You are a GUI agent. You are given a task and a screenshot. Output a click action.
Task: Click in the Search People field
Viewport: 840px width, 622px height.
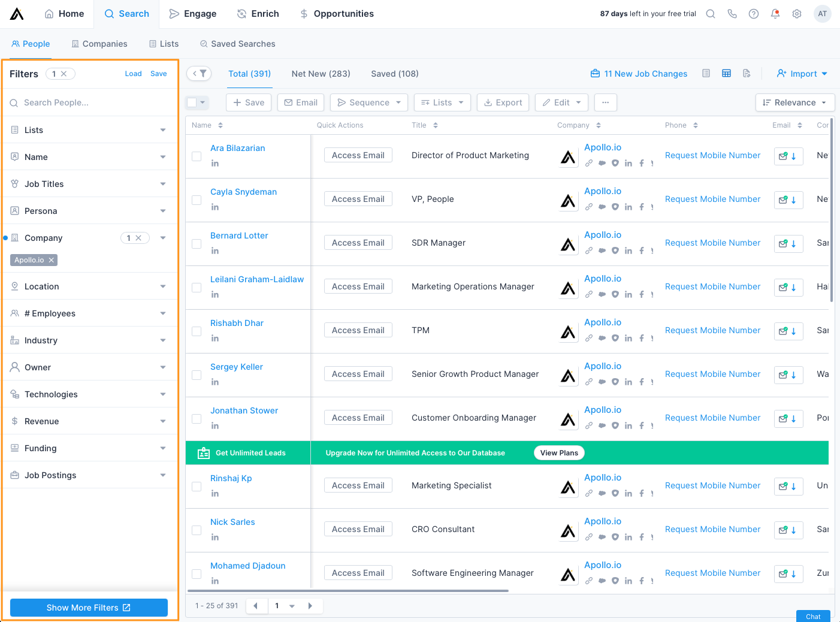pos(90,102)
